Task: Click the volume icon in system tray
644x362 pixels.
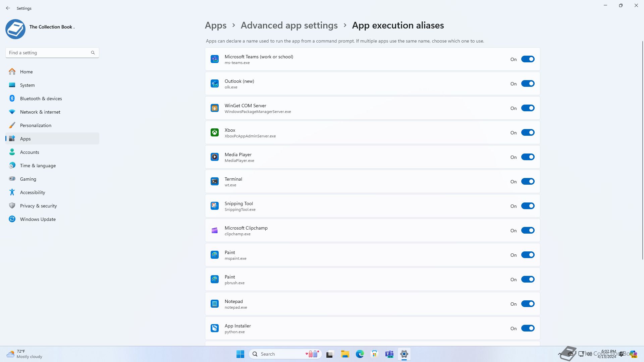Action: click(x=589, y=354)
